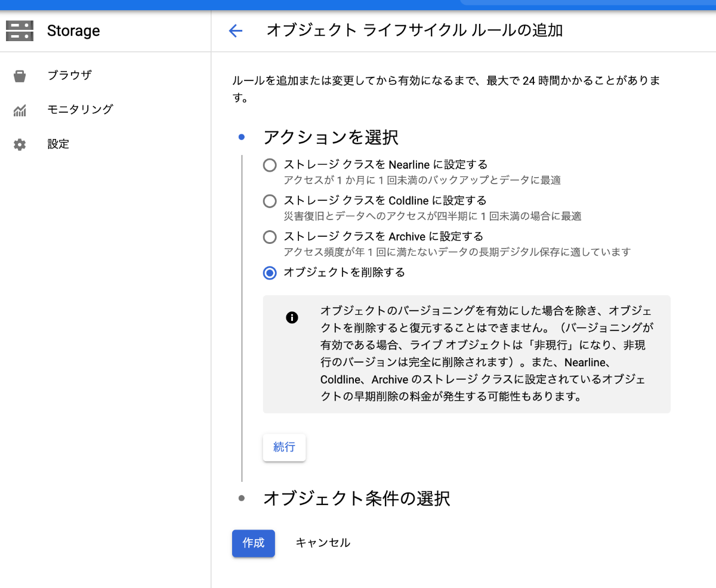
Task: Select the オブジェクトを削除する radio button
Action: click(270, 273)
